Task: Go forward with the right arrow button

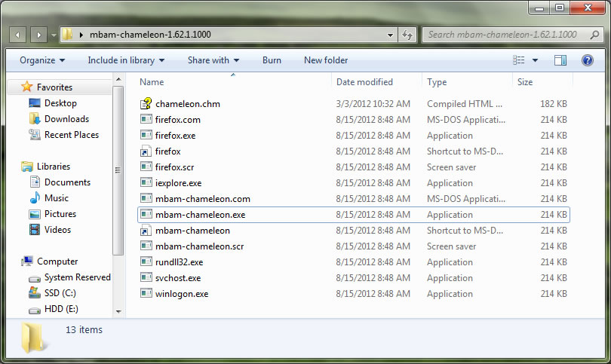Action: (x=39, y=35)
